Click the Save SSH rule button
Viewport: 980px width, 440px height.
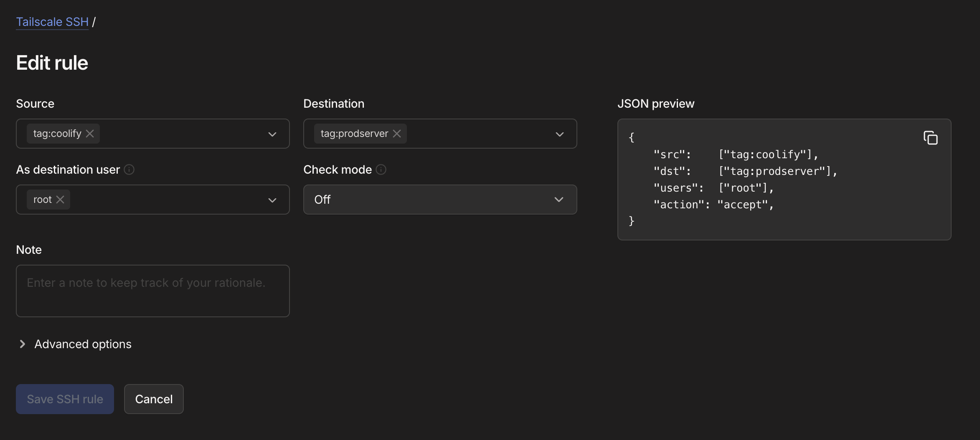65,399
